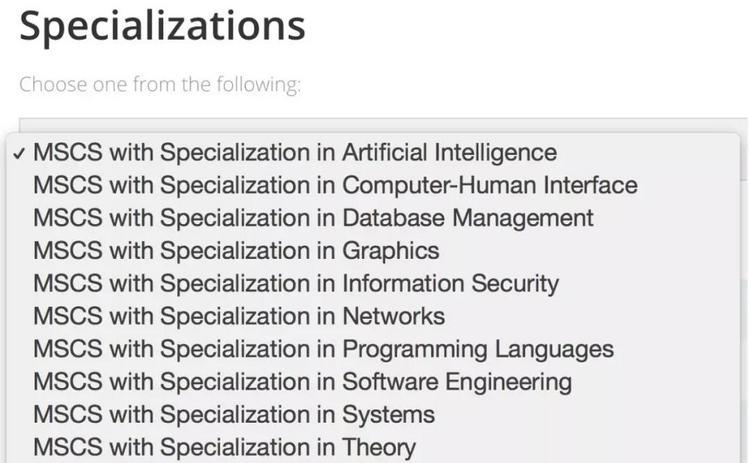
Task: Click the 'Choose one from the following' text
Action: click(159, 84)
